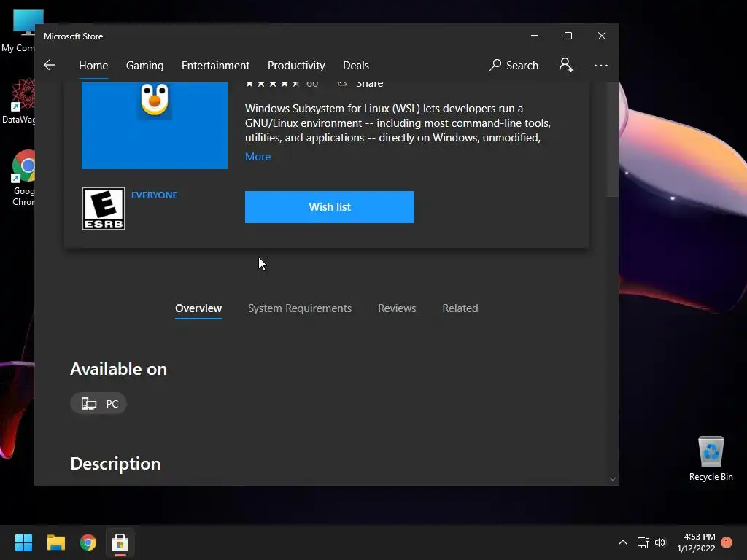Click the Wish list button

(330, 207)
